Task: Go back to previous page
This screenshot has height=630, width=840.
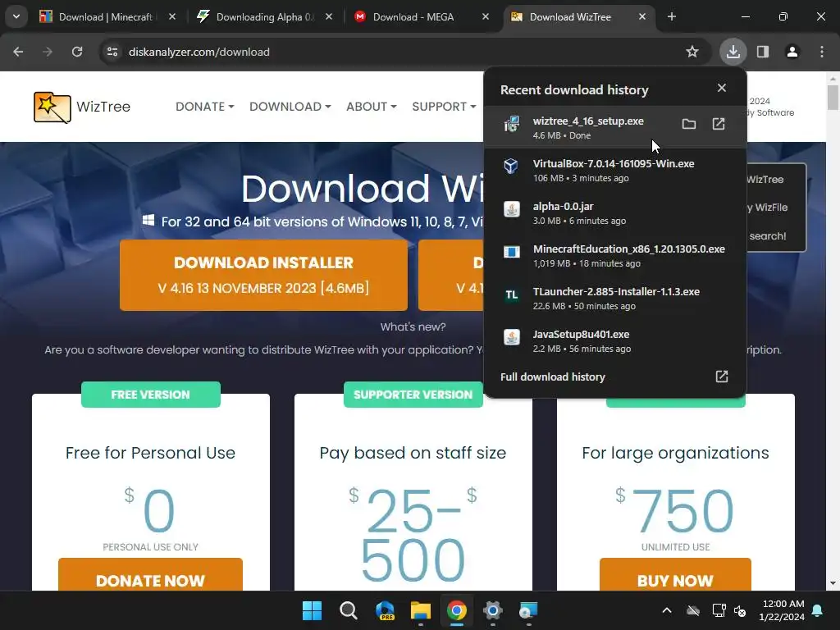Action: (18, 52)
